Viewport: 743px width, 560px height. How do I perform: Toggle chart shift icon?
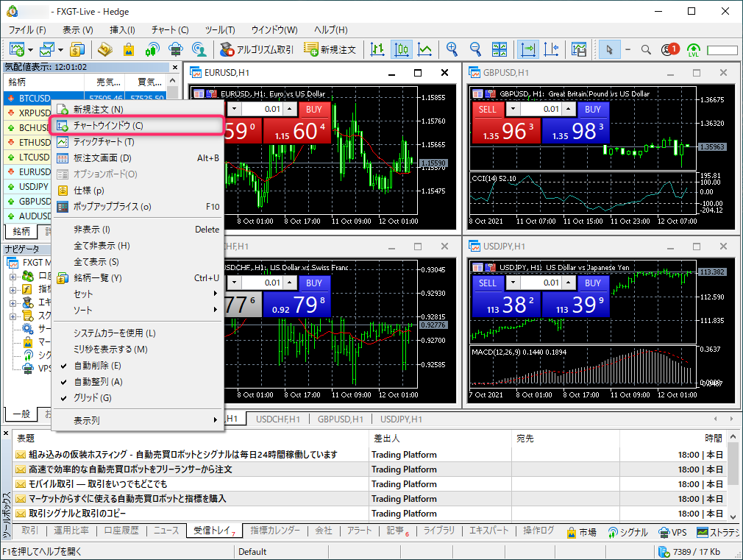click(551, 49)
